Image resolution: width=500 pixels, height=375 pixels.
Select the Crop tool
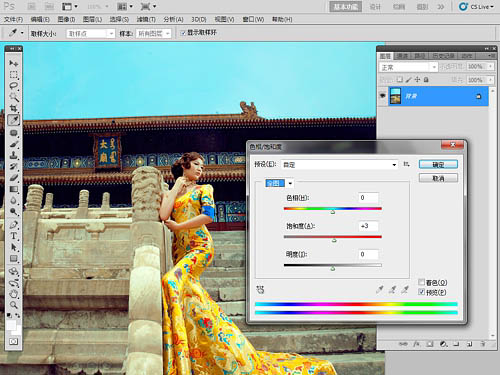[14, 108]
